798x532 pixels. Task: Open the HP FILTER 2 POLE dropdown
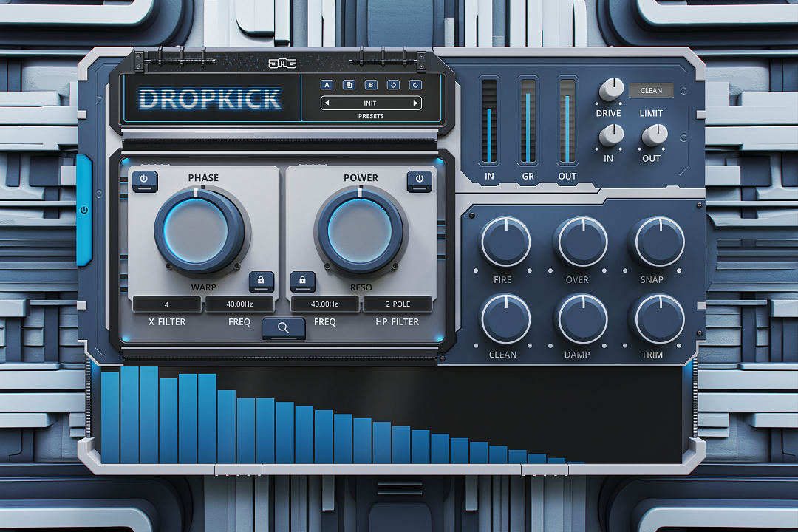(397, 304)
